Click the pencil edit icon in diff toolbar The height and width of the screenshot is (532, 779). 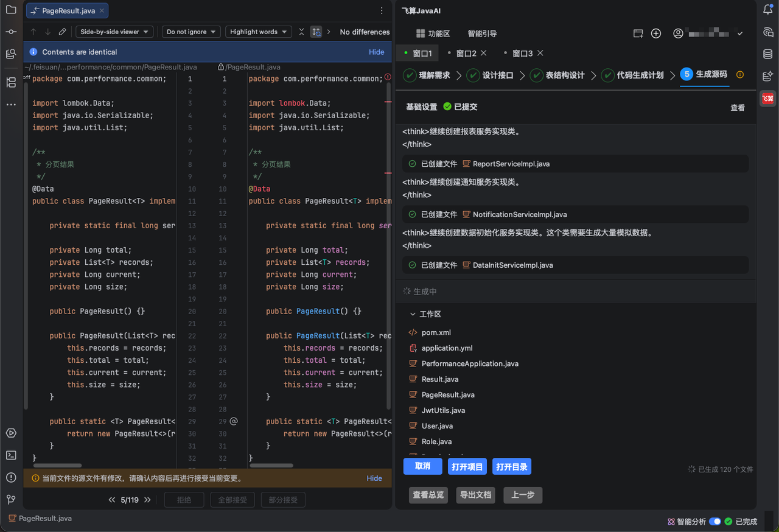point(62,32)
